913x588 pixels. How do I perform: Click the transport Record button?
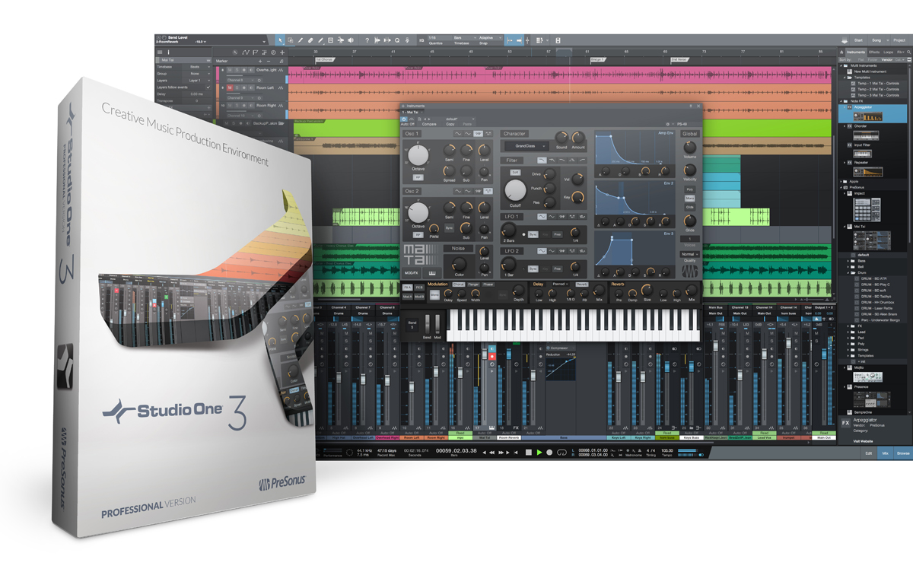pos(549,453)
